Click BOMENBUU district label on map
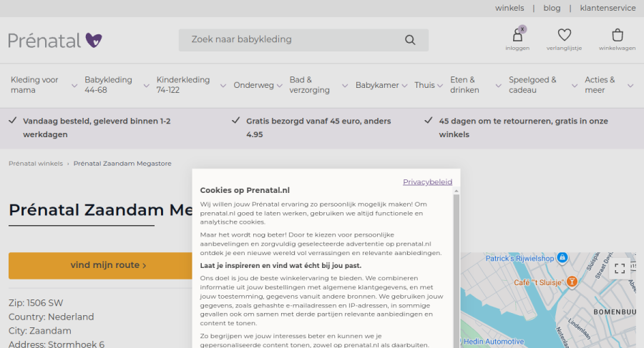 click(x=615, y=312)
